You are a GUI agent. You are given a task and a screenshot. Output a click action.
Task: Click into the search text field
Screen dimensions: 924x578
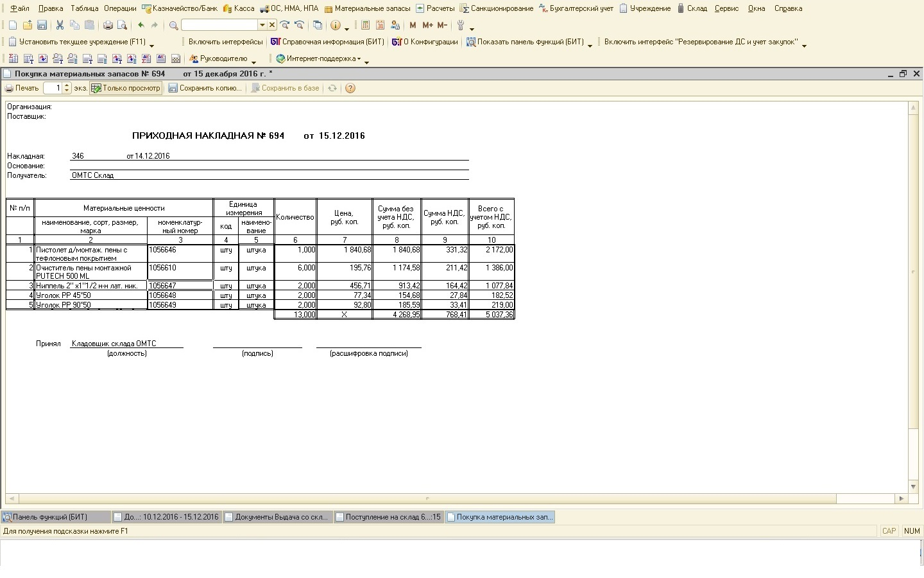click(x=219, y=25)
